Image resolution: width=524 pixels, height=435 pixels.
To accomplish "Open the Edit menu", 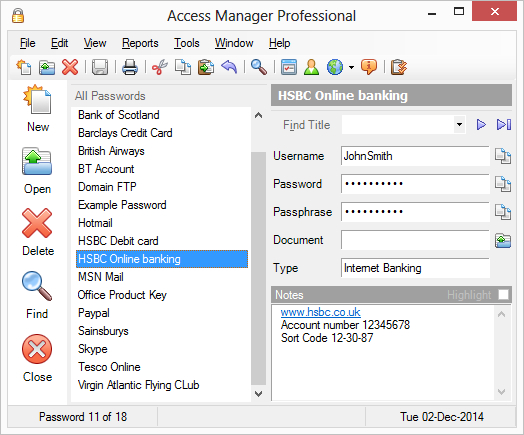I will (x=59, y=43).
